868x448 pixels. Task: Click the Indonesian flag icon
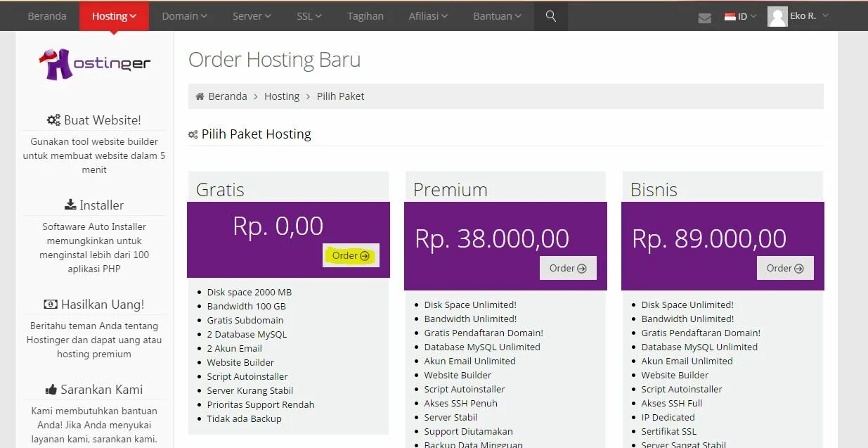point(730,16)
